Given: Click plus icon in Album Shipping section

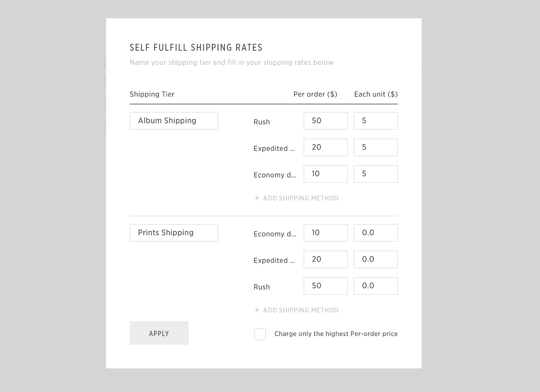Looking at the screenshot, I should (x=257, y=198).
